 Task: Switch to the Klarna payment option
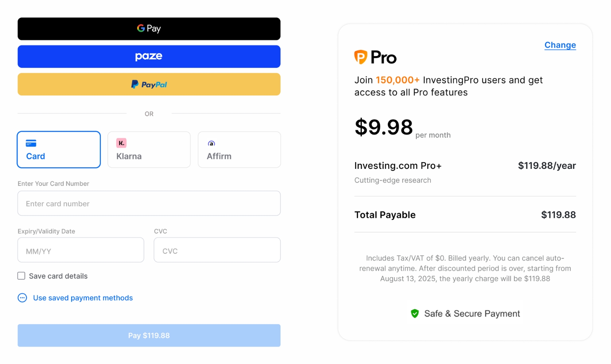(149, 150)
